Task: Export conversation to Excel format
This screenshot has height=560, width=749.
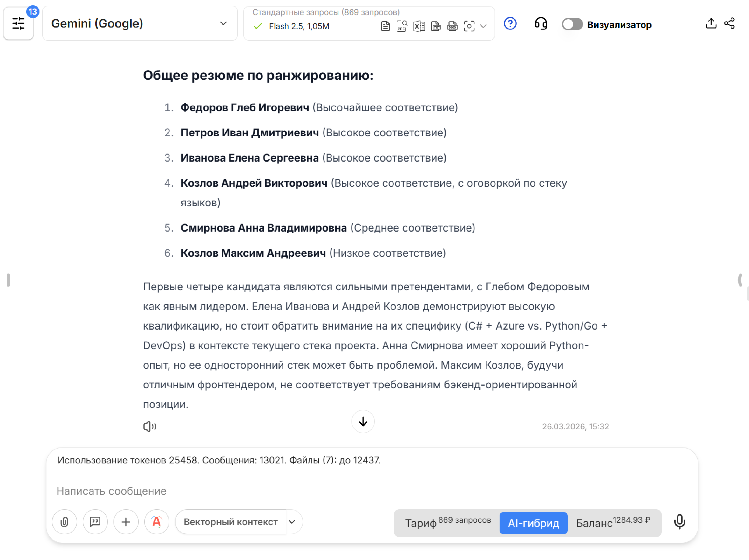Action: [x=419, y=26]
